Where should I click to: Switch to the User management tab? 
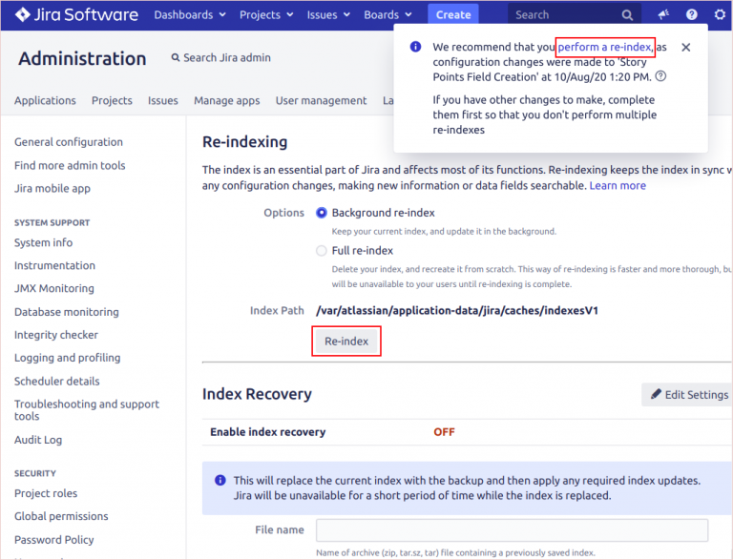[x=321, y=100]
